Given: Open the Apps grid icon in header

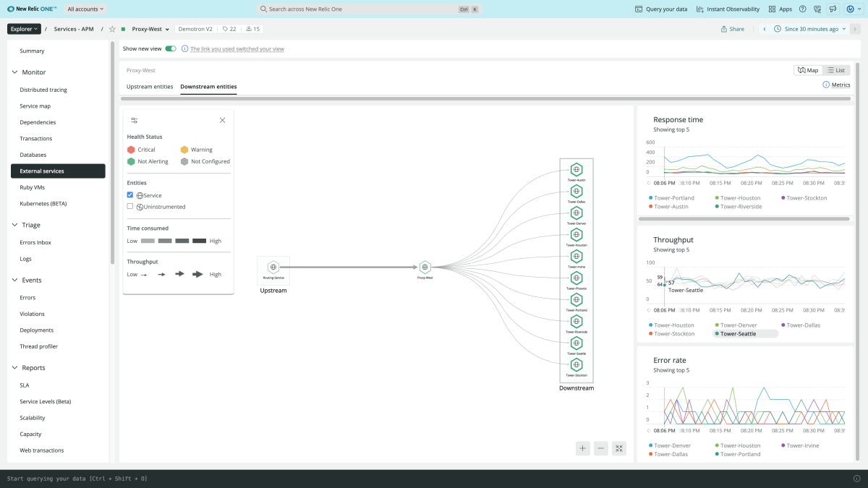Looking at the screenshot, I should pyautogui.click(x=780, y=9).
